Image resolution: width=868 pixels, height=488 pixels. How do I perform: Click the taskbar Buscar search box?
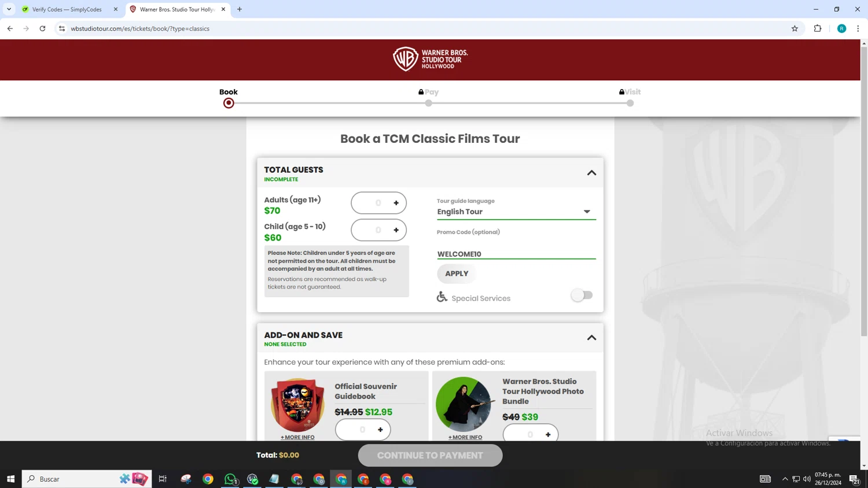coord(87,479)
